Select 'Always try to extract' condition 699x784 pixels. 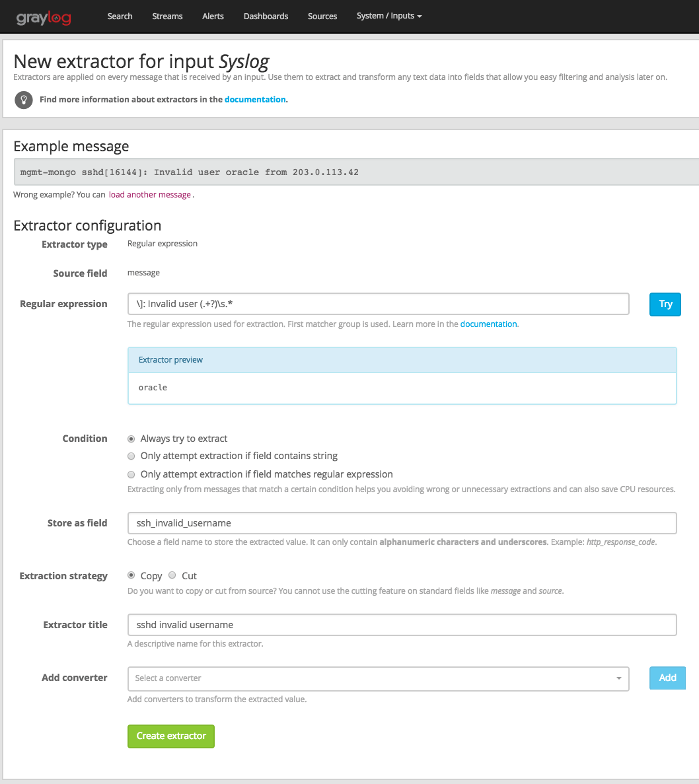[x=131, y=439]
